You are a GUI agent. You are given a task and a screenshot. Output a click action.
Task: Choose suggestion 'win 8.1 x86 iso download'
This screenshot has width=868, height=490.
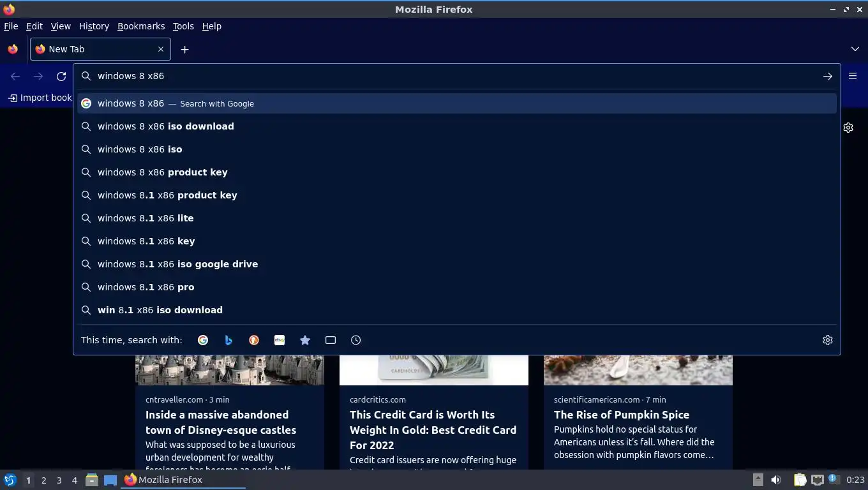point(457,310)
